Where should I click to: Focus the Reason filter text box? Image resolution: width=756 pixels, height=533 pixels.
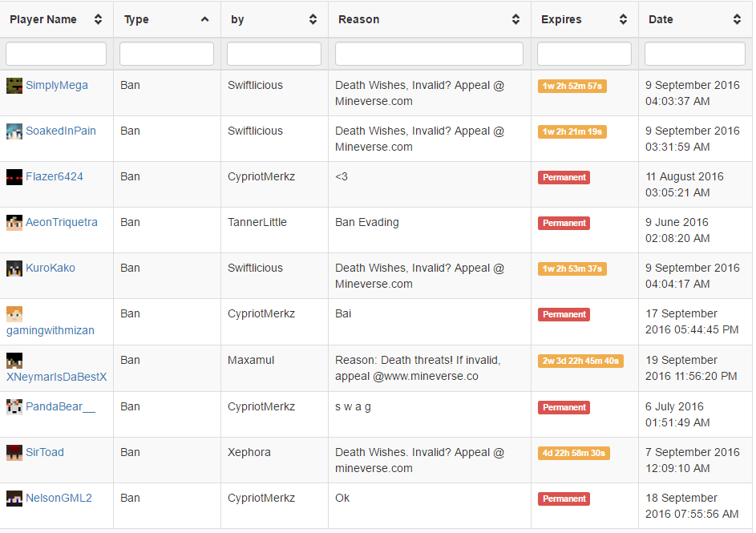[429, 54]
